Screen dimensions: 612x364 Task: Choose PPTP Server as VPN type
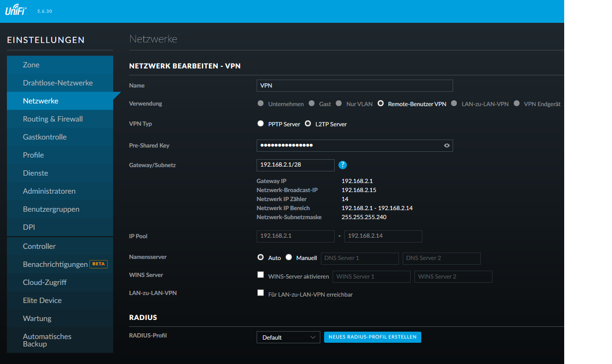[260, 124]
